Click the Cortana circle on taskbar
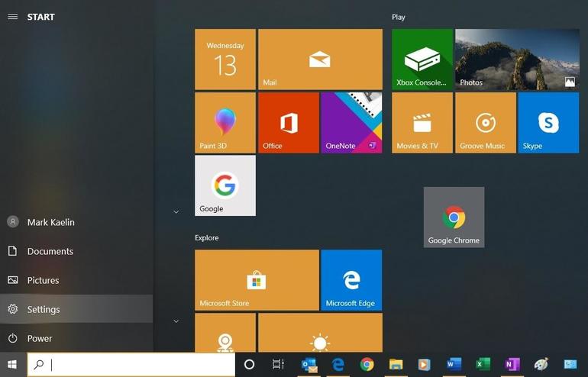This screenshot has height=377, width=588. tap(249, 365)
